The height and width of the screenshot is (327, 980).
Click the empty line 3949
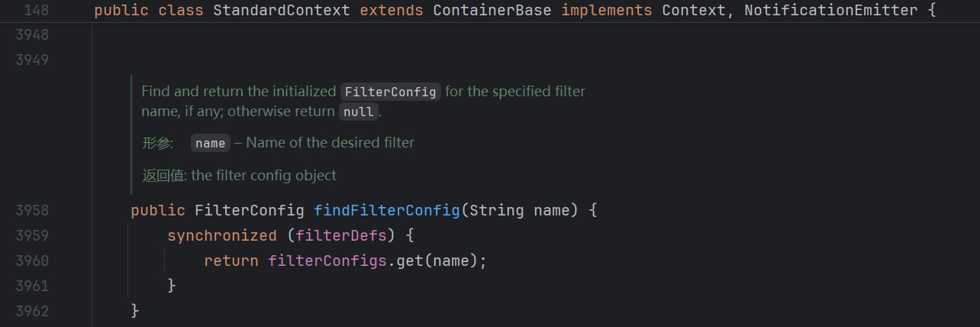click(x=458, y=60)
